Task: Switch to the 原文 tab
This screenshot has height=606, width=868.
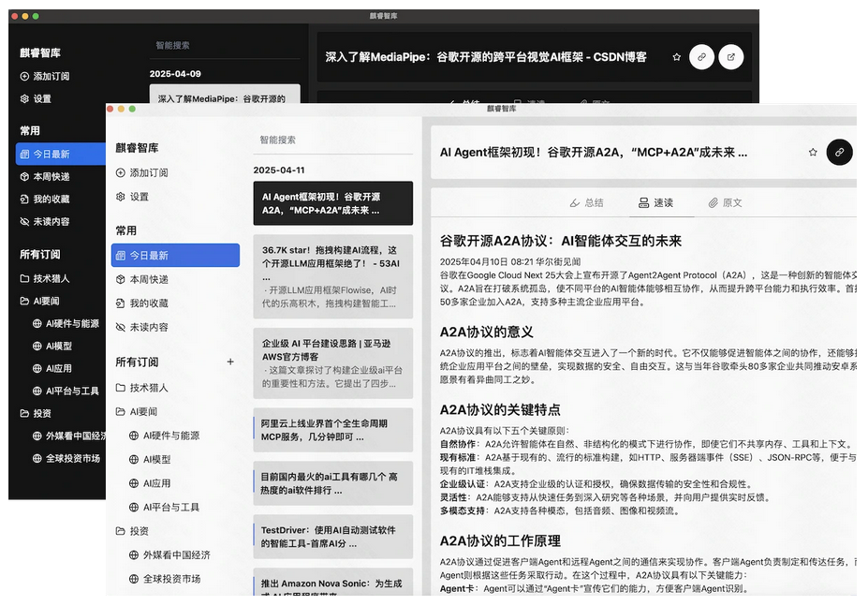Action: pos(725,202)
